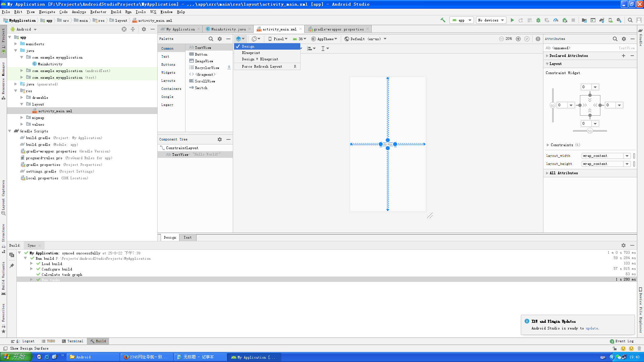Image resolution: width=644 pixels, height=362 pixels.
Task: Expand the Constraints (4) section
Action: click(548, 145)
